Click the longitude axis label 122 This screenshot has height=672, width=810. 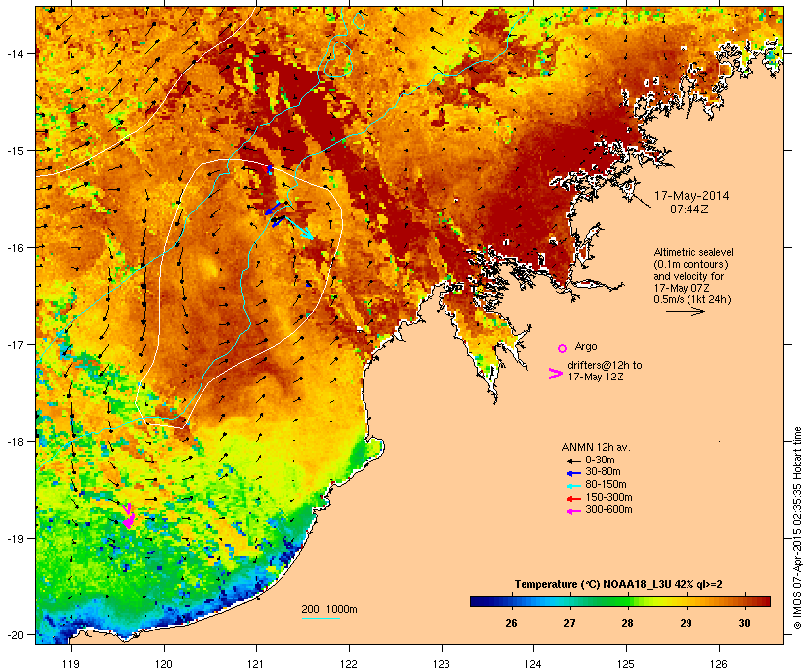tap(349, 664)
